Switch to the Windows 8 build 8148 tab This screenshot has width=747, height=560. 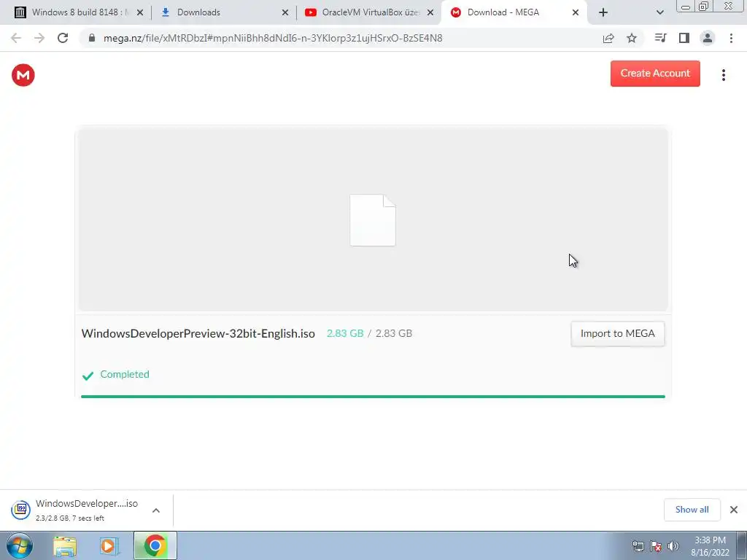[x=79, y=12]
